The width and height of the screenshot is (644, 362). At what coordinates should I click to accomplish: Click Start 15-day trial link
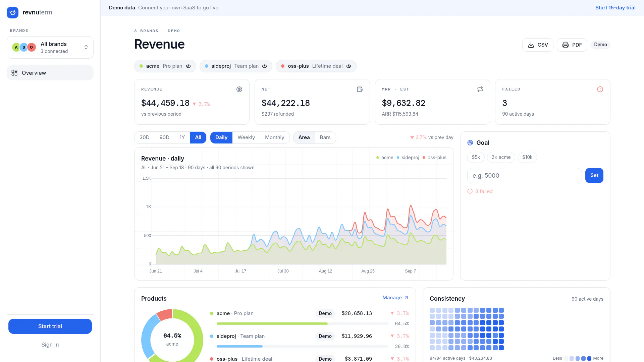[615, 8]
